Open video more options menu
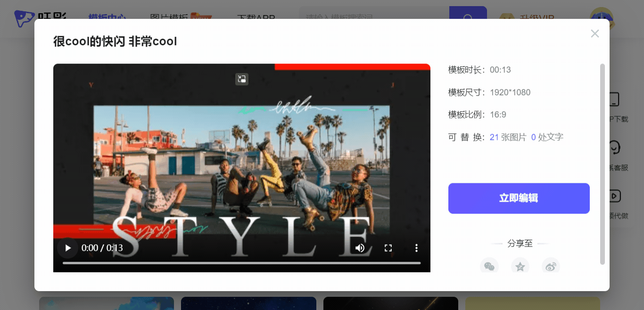This screenshot has height=310, width=644. point(416,248)
